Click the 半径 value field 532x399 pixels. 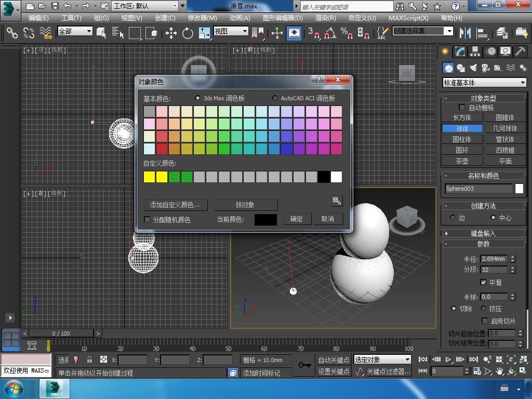(495, 259)
